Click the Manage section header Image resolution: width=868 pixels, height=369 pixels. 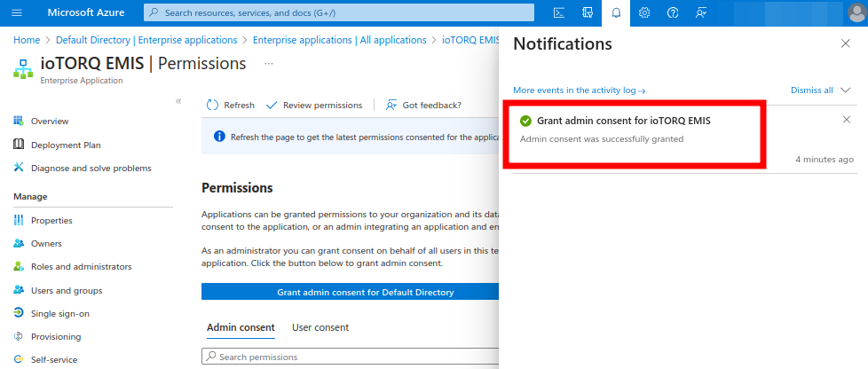pyautogui.click(x=30, y=196)
